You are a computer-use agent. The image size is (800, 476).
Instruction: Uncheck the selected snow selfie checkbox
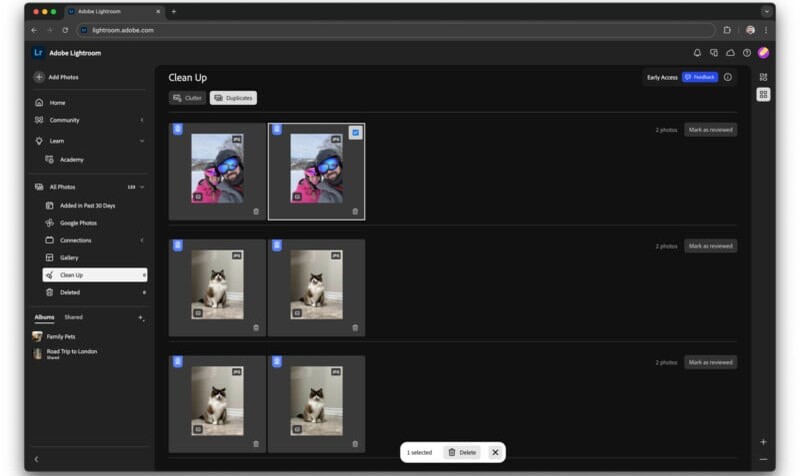tap(356, 132)
